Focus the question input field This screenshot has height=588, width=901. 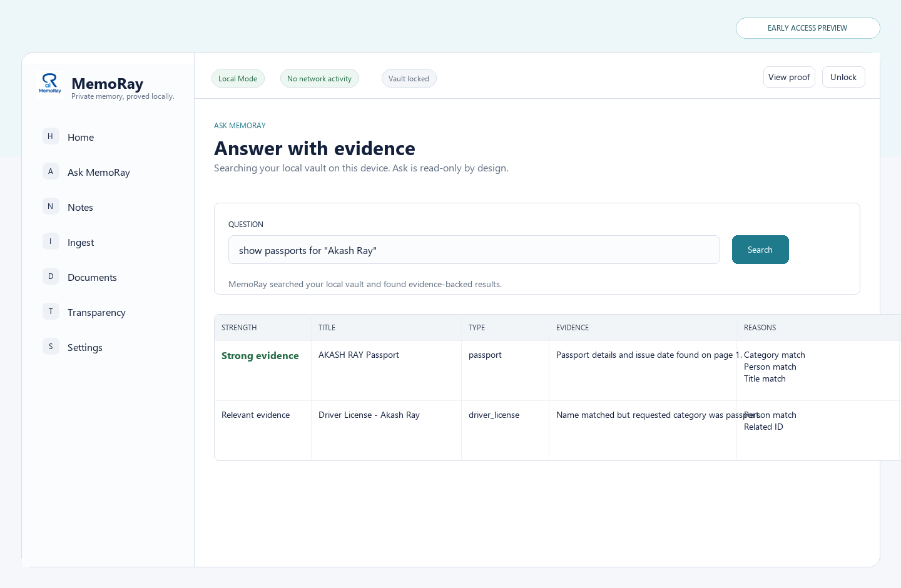pos(474,250)
